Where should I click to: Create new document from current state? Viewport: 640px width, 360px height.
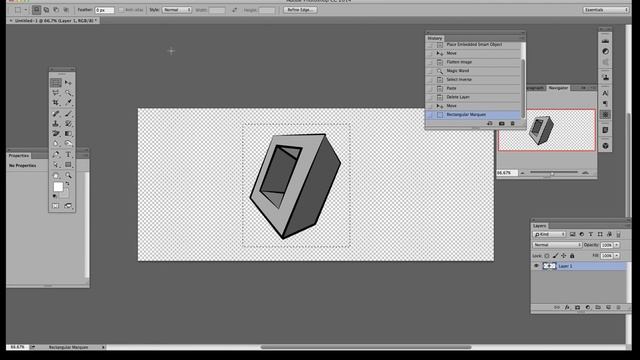click(x=489, y=124)
